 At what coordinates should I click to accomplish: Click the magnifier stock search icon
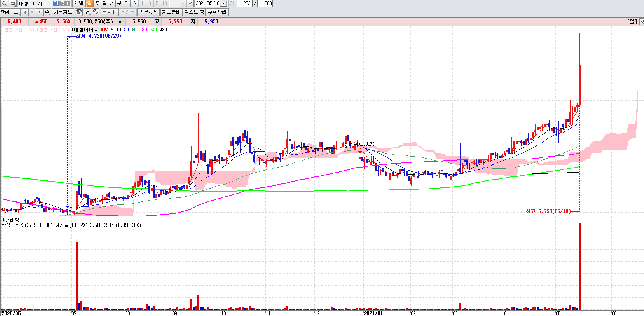click(x=4, y=3)
